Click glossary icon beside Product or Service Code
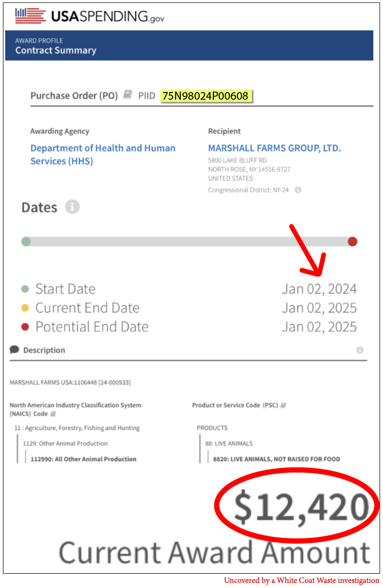383x588 pixels. pyautogui.click(x=283, y=405)
